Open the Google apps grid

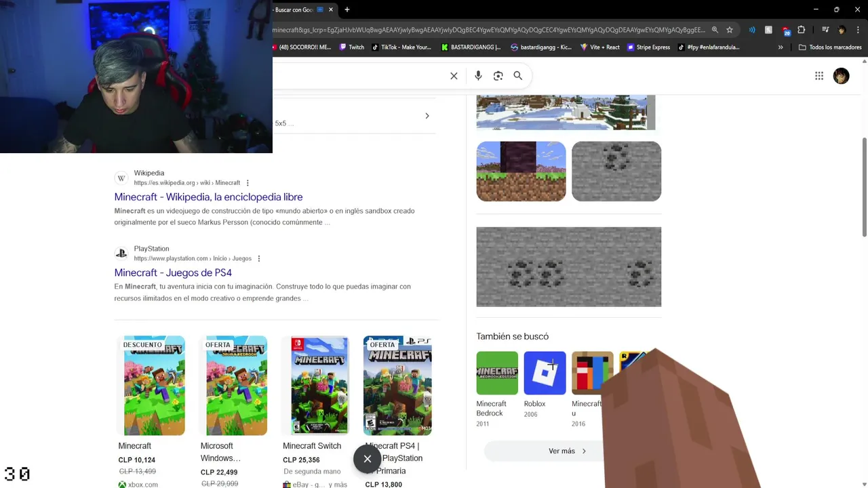(819, 76)
